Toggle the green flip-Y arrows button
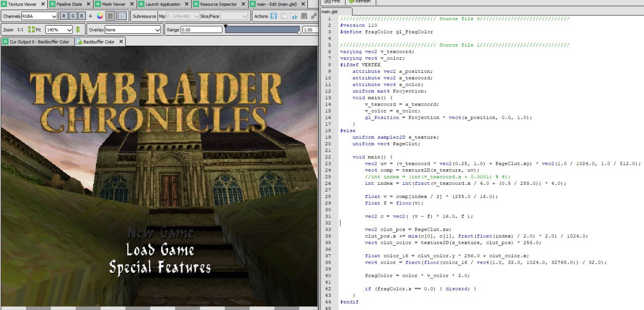 tap(77, 30)
